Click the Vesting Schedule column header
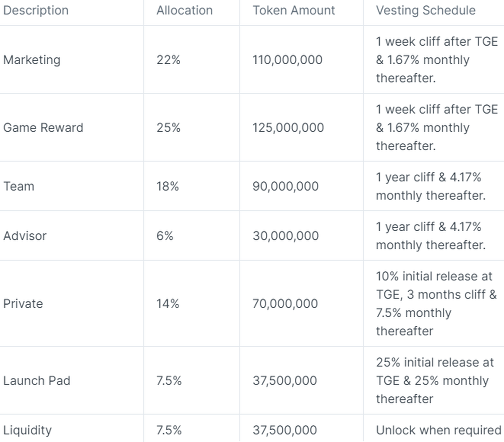Screen dimensions: 504x442 coord(425,10)
